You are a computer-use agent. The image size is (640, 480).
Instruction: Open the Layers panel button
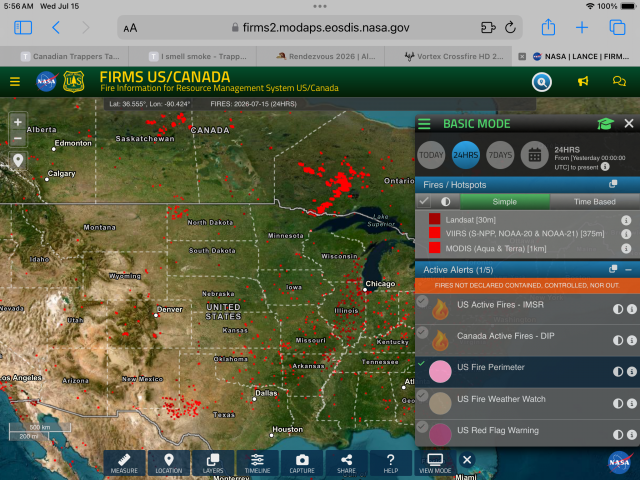[213, 463]
